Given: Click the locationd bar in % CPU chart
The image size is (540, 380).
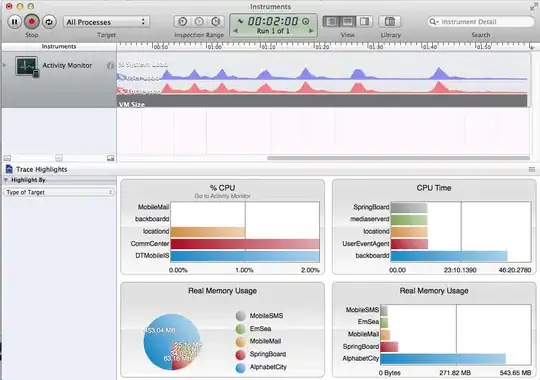Looking at the screenshot, I should 208,232.
